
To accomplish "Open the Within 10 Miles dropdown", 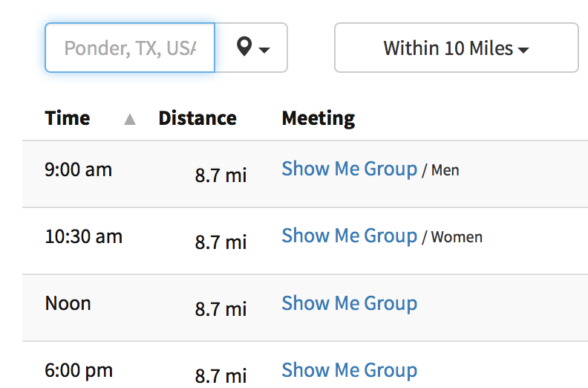I will point(455,48).
